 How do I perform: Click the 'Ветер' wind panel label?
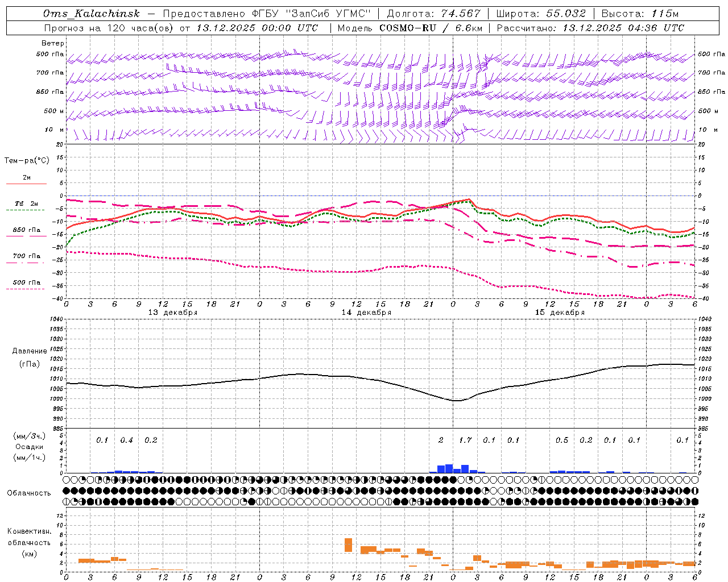pos(53,43)
